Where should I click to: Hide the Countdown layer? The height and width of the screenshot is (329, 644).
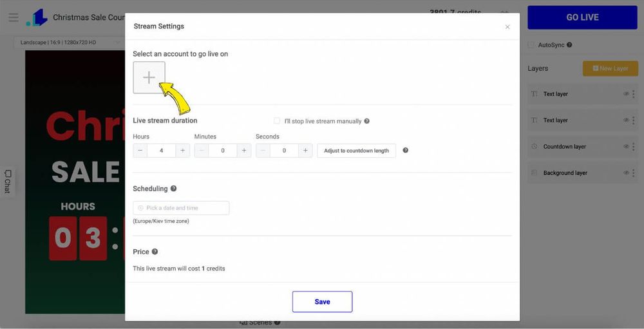[x=625, y=147]
